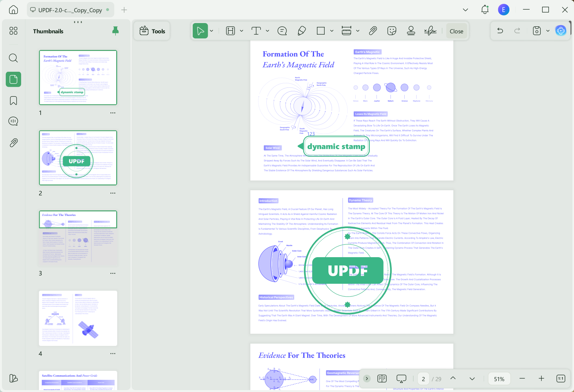The image size is (574, 392).
Task: Open the notifications bell
Action: coord(485,10)
